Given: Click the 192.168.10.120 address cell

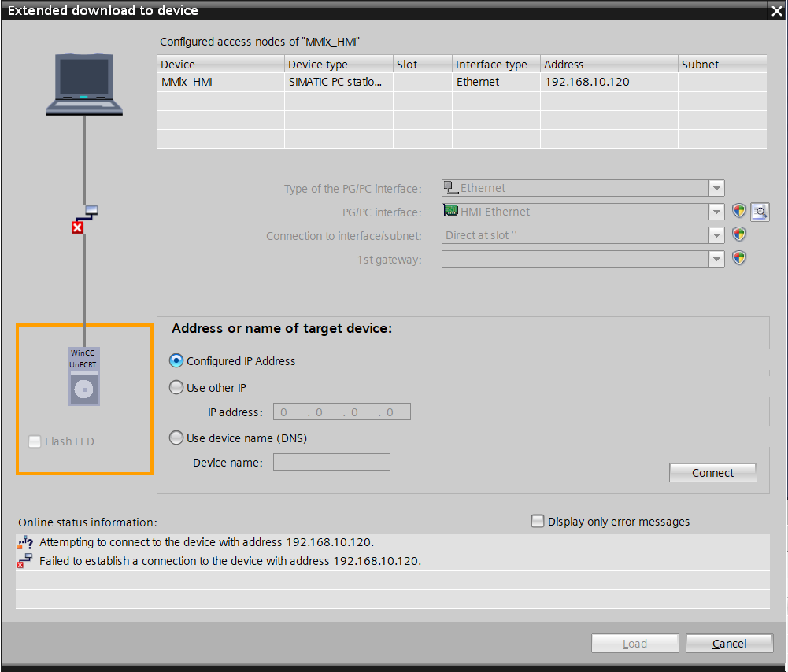Looking at the screenshot, I should click(609, 82).
